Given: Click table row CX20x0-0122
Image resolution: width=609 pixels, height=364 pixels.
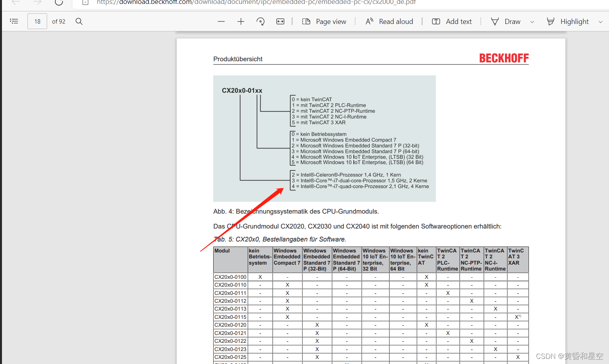Looking at the screenshot, I should pyautogui.click(x=371, y=341).
